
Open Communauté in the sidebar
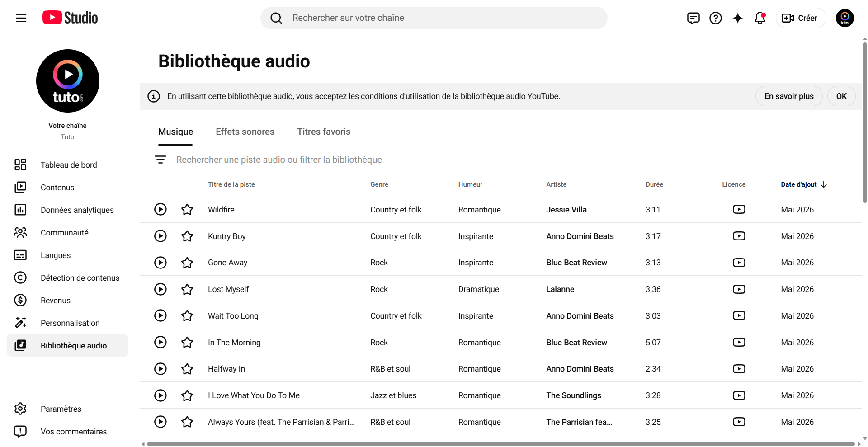(x=67, y=232)
